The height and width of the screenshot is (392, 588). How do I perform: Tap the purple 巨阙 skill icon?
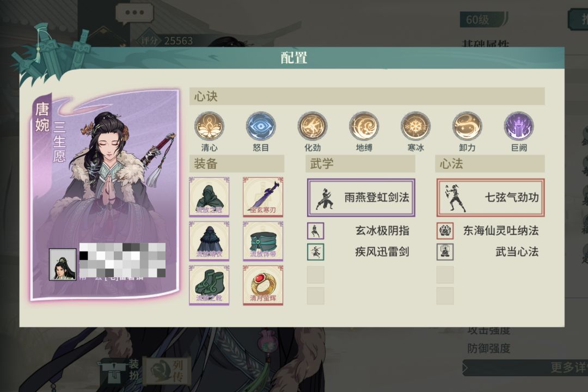[519, 126]
